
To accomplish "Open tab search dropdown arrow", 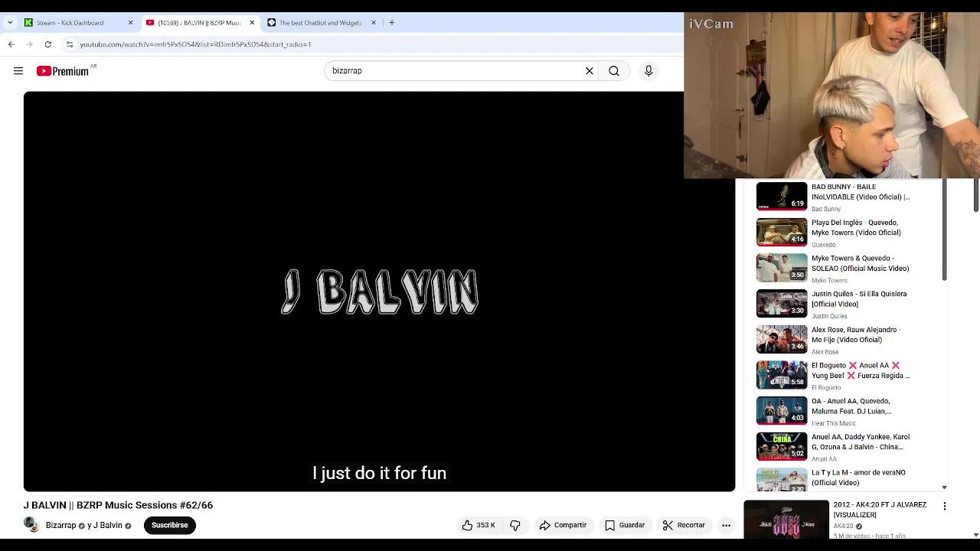I will coord(10,23).
